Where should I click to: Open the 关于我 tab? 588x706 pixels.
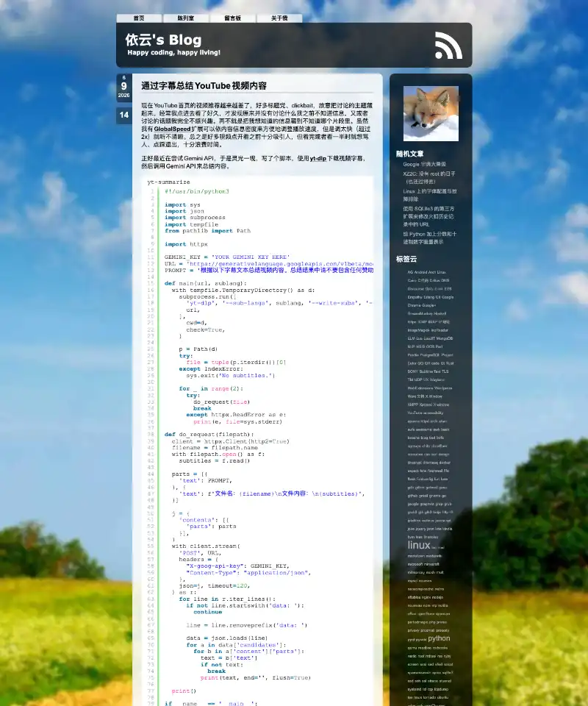tap(279, 18)
